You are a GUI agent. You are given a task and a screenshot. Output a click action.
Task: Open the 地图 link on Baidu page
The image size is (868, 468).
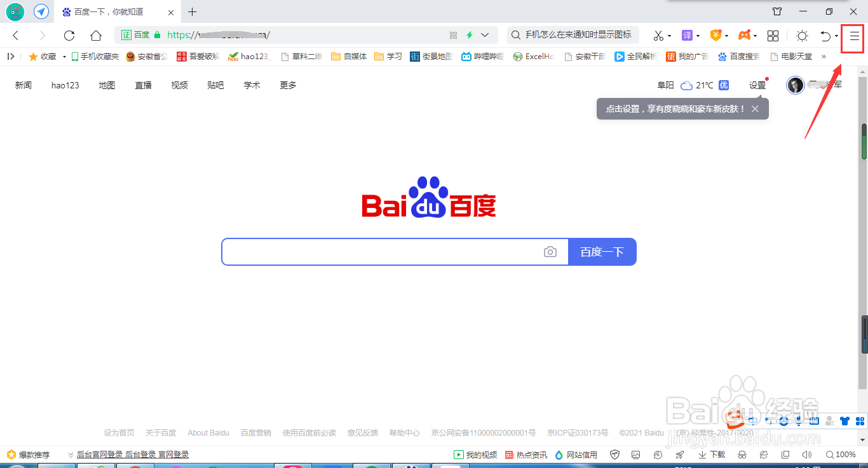click(107, 85)
